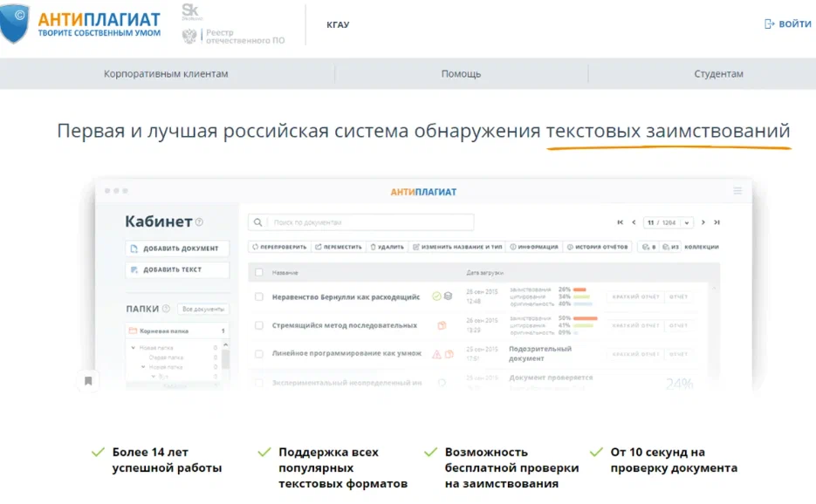Image resolution: width=816 pixels, height=504 pixels.
Task: Click the Антиплагиат shield logo
Action: pyautogui.click(x=14, y=24)
